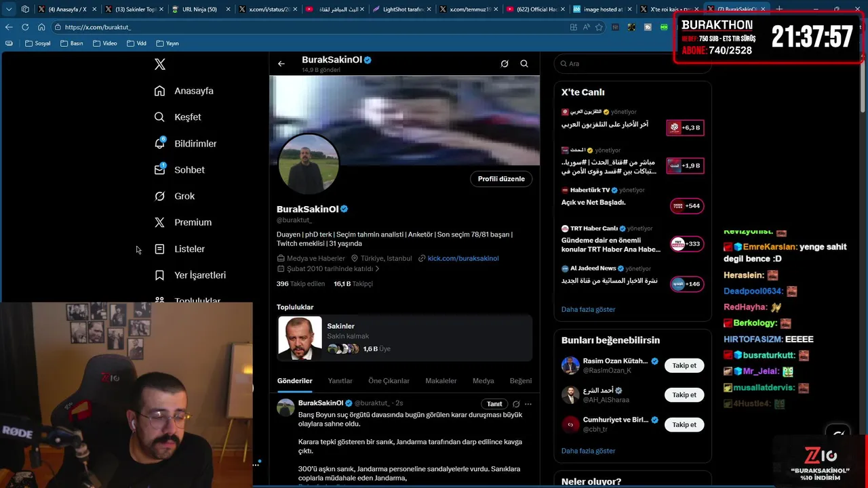Open Rasim Ozan Kütahyalı avatar
The image size is (868, 488).
click(x=570, y=365)
